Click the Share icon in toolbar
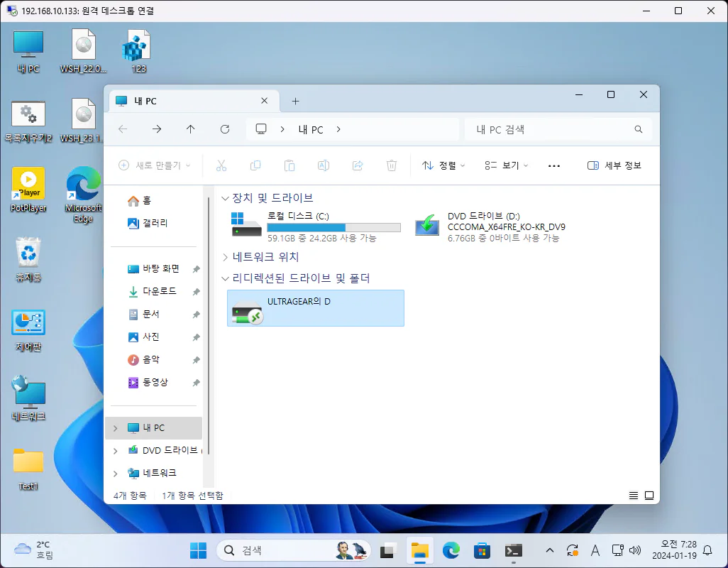728x568 pixels. click(x=358, y=165)
